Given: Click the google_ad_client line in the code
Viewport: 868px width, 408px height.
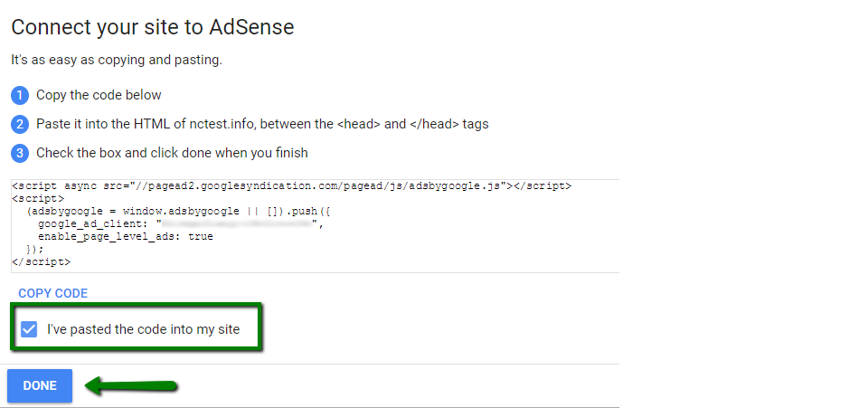Looking at the screenshot, I should (181, 224).
